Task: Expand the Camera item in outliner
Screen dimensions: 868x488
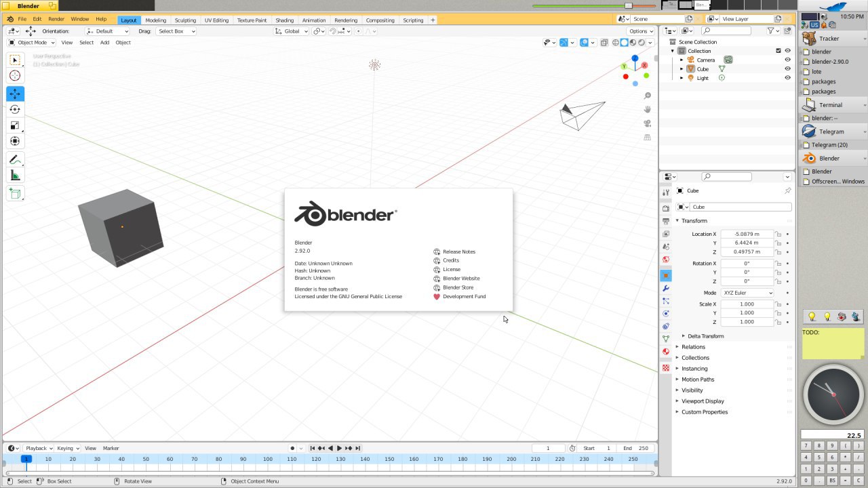Action: (682, 60)
